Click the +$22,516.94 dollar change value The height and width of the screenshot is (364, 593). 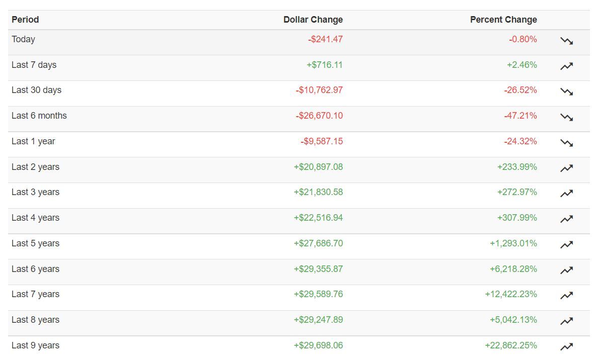[x=318, y=218]
